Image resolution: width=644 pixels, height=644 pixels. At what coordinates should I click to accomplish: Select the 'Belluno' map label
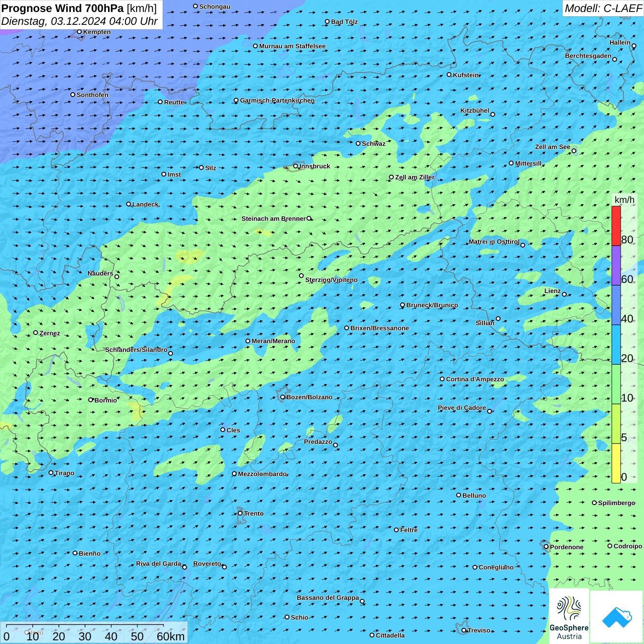pos(474,495)
